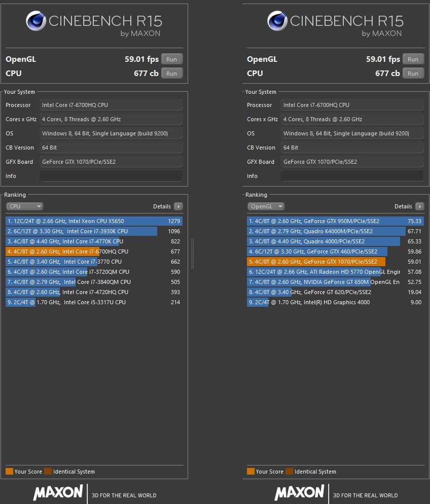Click the MAXON logo below the OpenGL ranking panel
The image size is (430, 504).
pyautogui.click(x=299, y=492)
